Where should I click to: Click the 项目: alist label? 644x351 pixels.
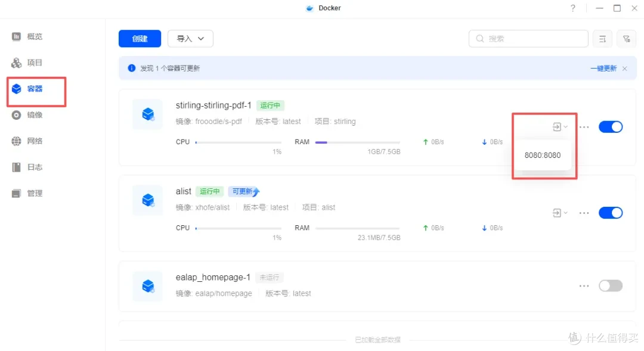tap(318, 208)
